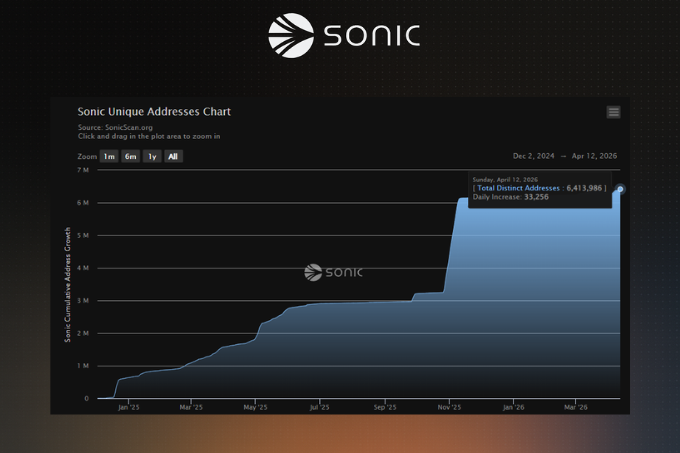Click the "Sep '25" x-axis label
Image resolution: width=680 pixels, height=453 pixels.
(385, 407)
